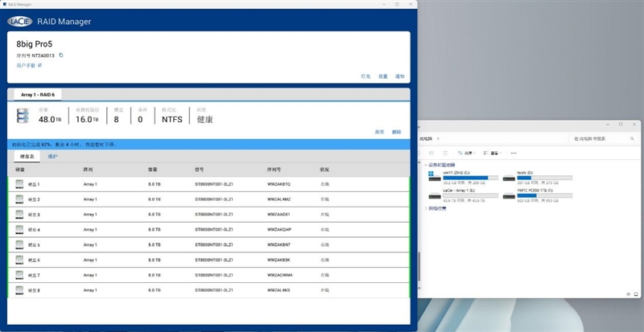Click the toolbar icon left of the trash icon
The image size is (644, 332).
431,153
